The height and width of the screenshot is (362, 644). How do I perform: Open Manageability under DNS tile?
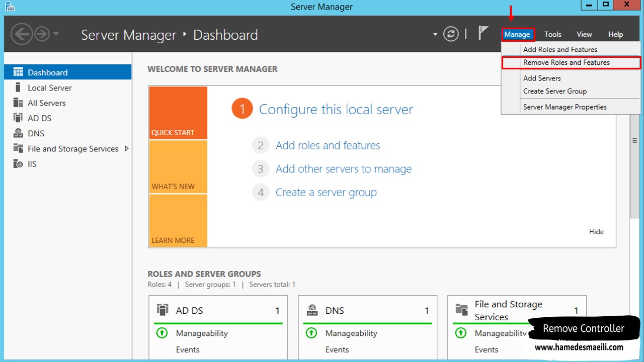pyautogui.click(x=351, y=333)
